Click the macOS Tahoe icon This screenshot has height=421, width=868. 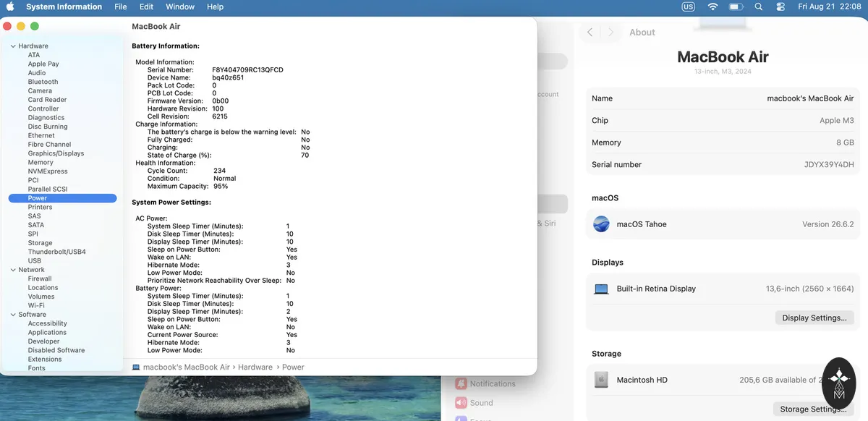pyautogui.click(x=601, y=224)
